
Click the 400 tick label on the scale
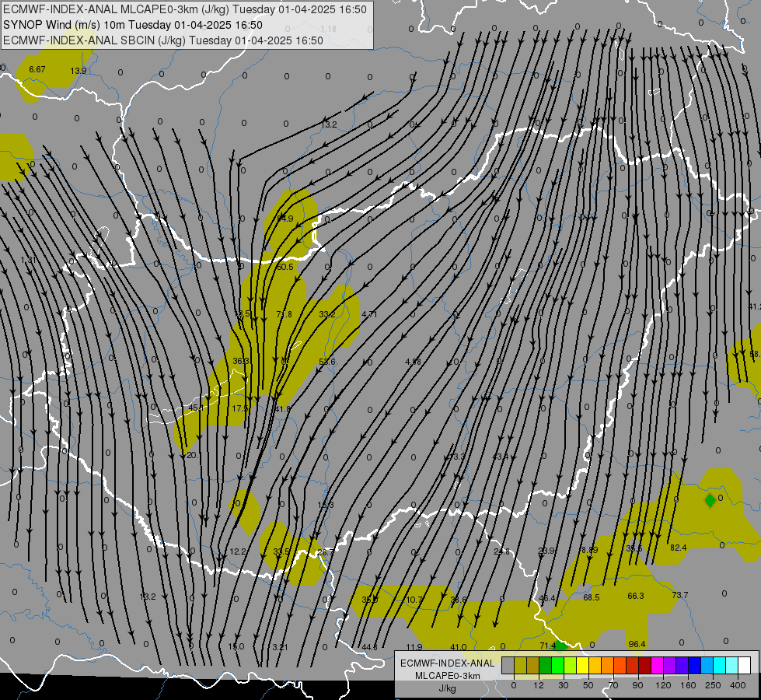pos(738,685)
